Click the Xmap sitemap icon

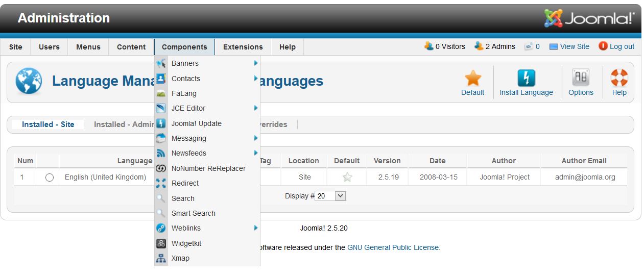(x=161, y=258)
